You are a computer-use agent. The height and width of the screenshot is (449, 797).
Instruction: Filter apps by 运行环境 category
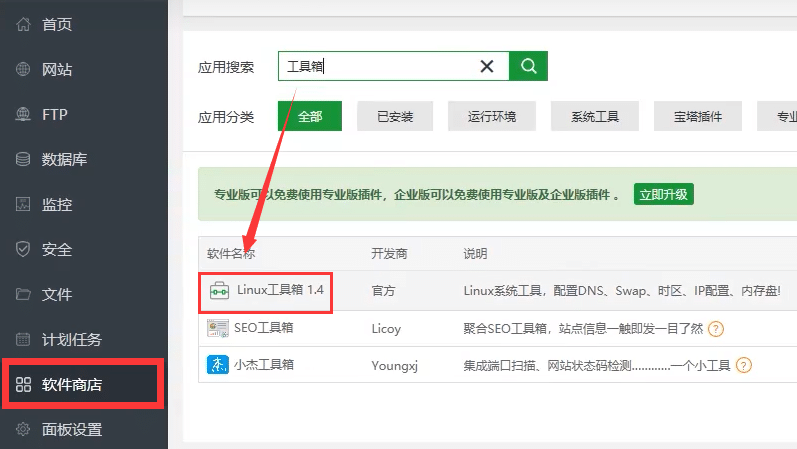(x=492, y=116)
